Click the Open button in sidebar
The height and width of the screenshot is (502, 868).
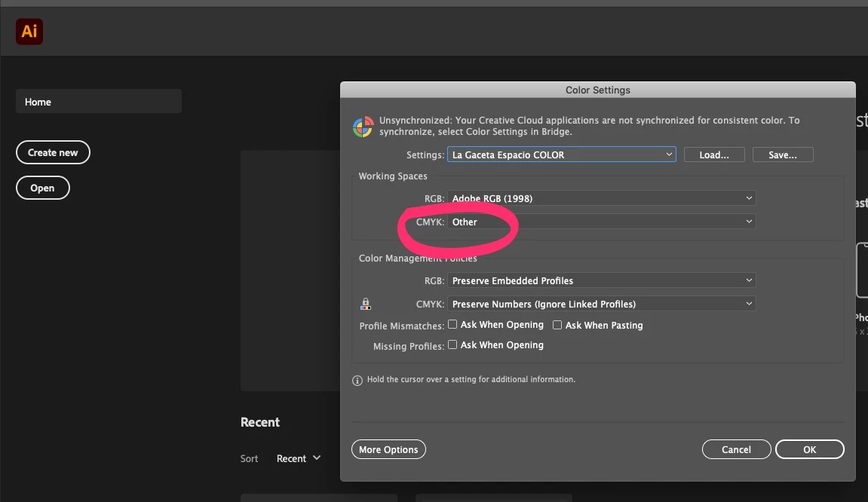pos(43,188)
